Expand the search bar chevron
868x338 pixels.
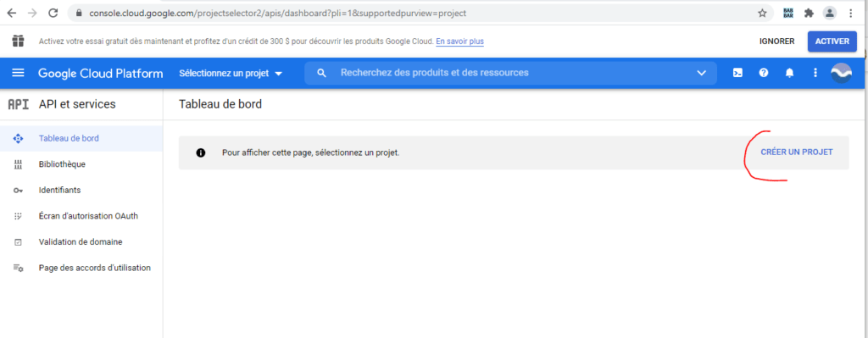pos(701,73)
